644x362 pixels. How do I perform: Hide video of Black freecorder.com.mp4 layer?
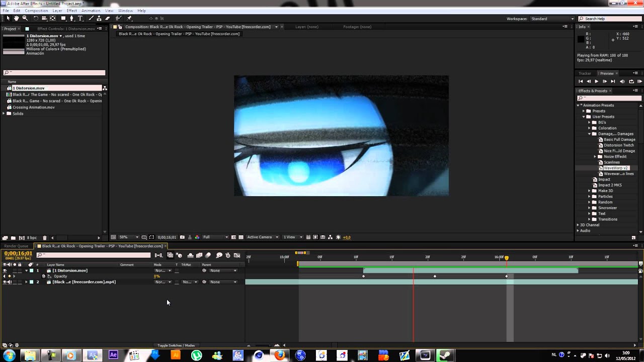pyautogui.click(x=5, y=282)
